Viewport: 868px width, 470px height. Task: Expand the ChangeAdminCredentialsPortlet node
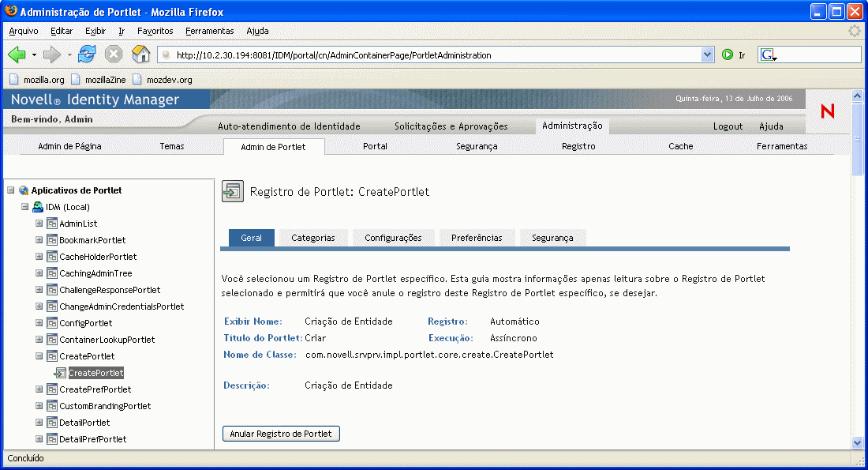point(39,306)
